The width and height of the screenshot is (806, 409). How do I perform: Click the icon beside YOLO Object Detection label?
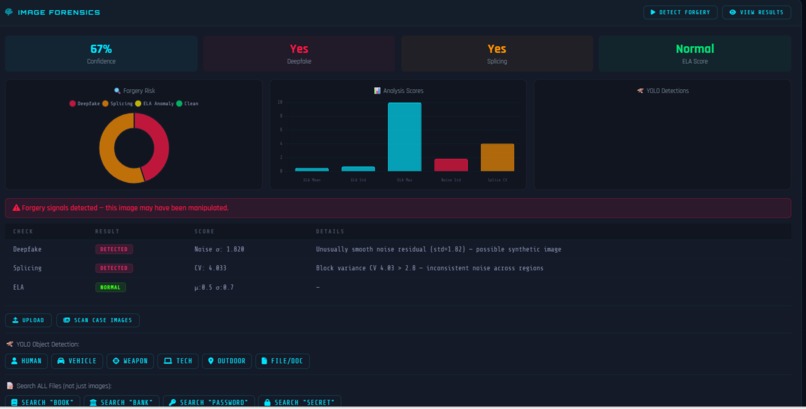pyautogui.click(x=9, y=344)
